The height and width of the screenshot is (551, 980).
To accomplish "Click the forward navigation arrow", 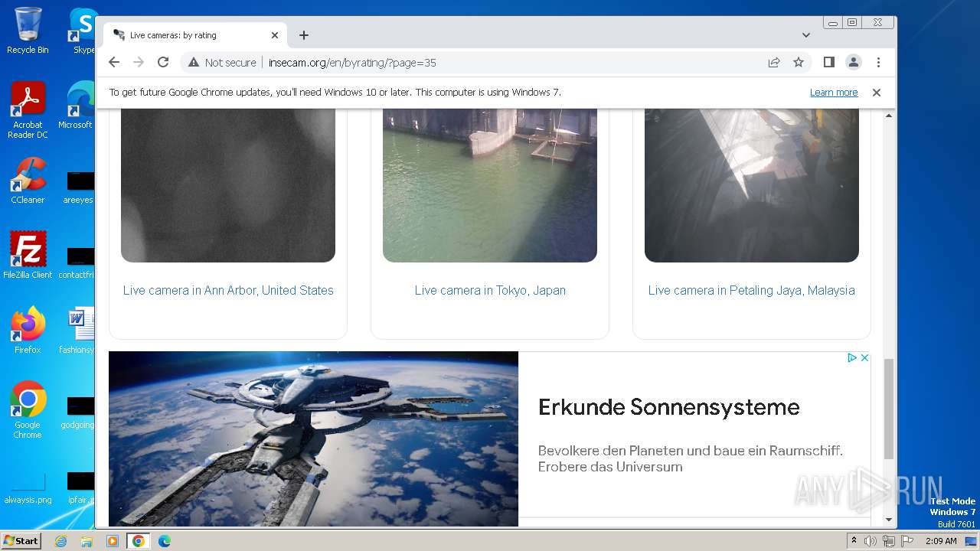I will coord(139,63).
